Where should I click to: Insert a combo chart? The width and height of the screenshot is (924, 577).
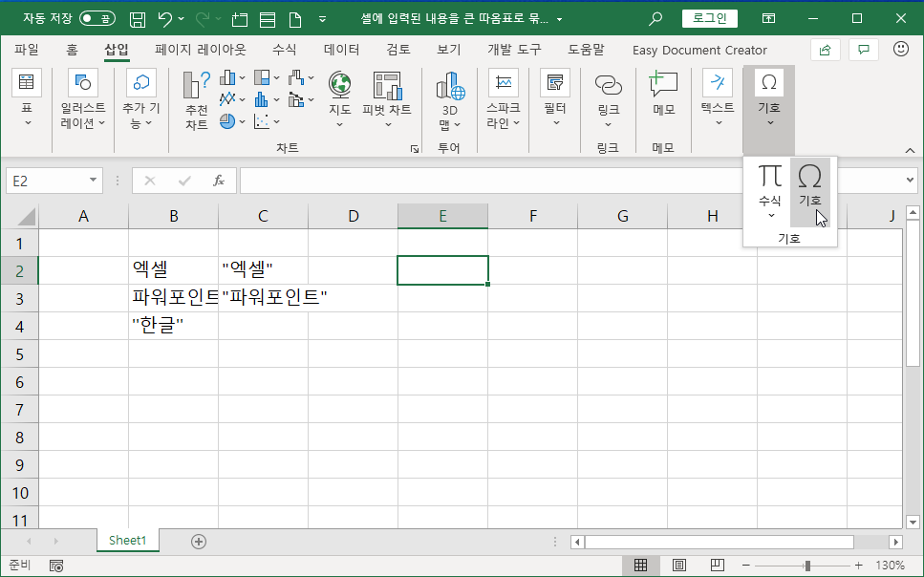[301, 99]
